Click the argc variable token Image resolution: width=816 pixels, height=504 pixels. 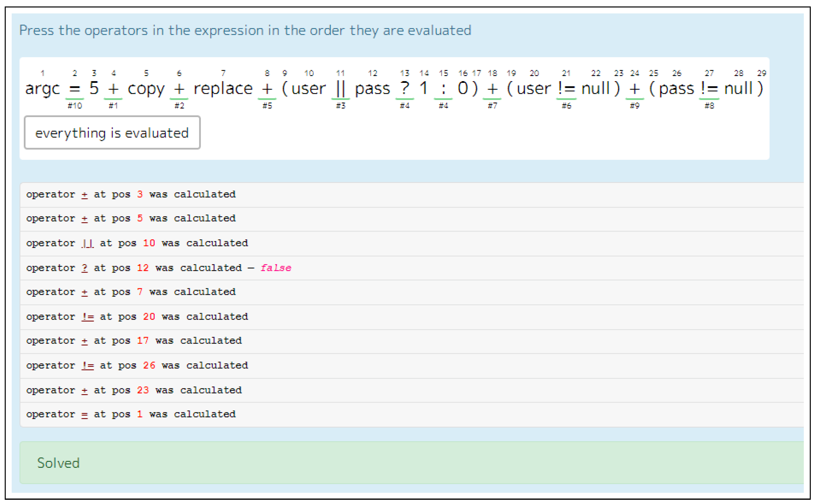coord(42,89)
